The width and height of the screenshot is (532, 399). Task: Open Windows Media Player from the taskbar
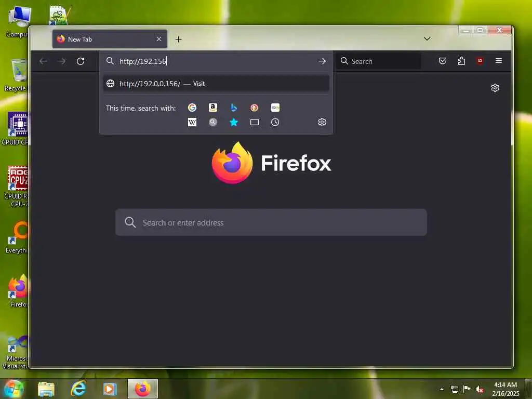pyautogui.click(x=110, y=389)
